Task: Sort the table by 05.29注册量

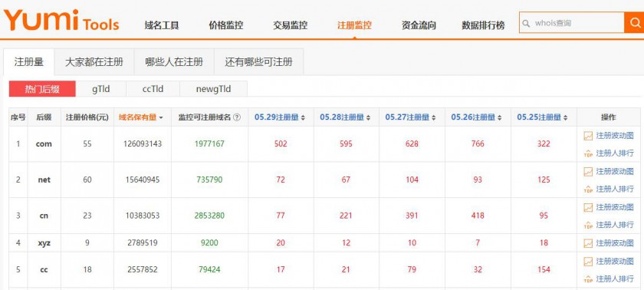Action: (280, 117)
